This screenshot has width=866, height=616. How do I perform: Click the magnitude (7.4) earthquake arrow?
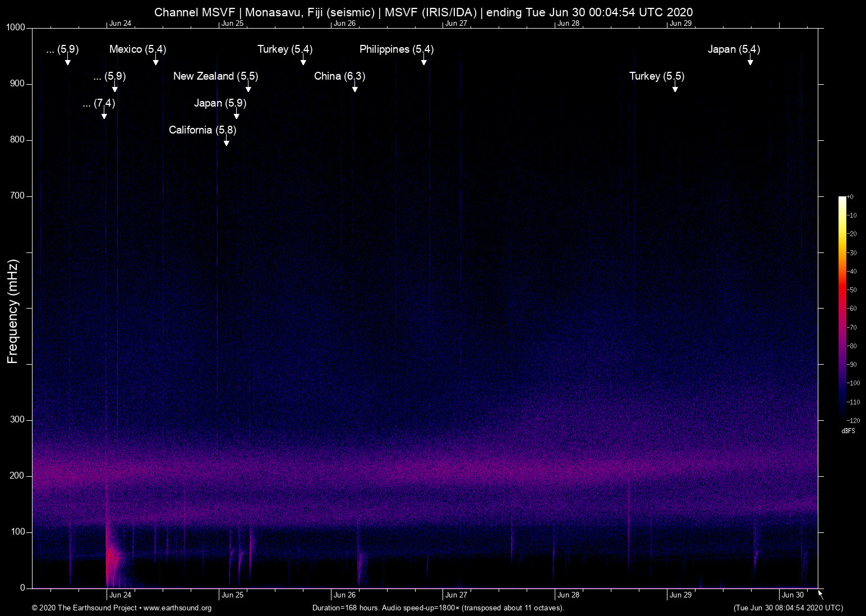(x=103, y=116)
